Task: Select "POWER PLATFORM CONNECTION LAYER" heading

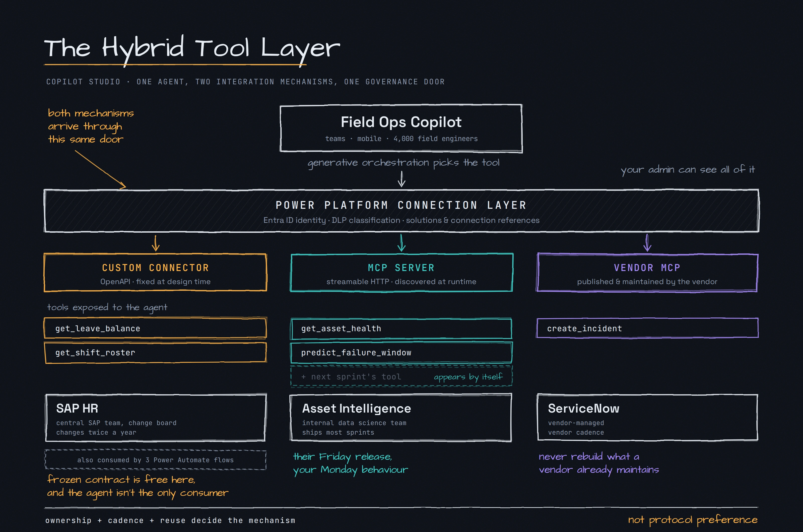Action: [x=401, y=205]
